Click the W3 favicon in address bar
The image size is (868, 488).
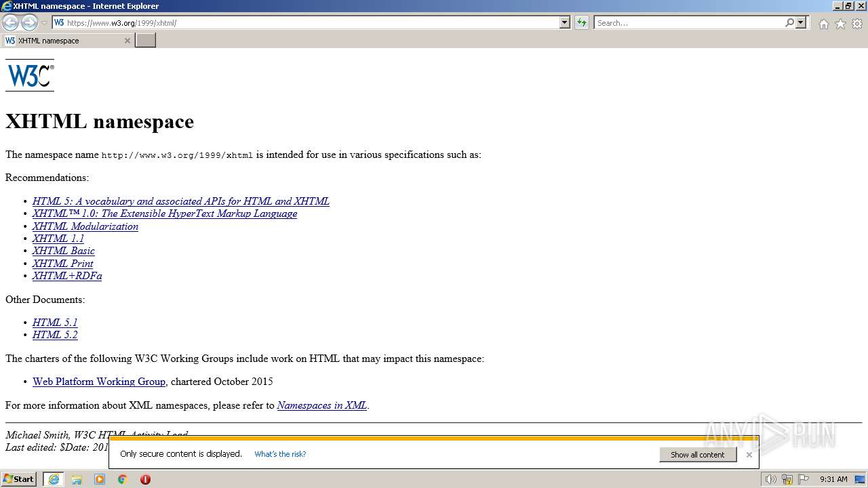59,22
